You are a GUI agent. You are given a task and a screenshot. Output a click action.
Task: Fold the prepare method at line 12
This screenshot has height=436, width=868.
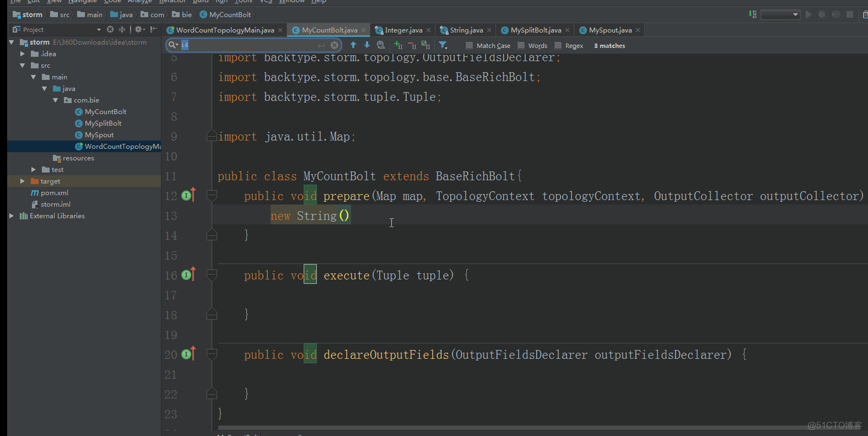212,195
